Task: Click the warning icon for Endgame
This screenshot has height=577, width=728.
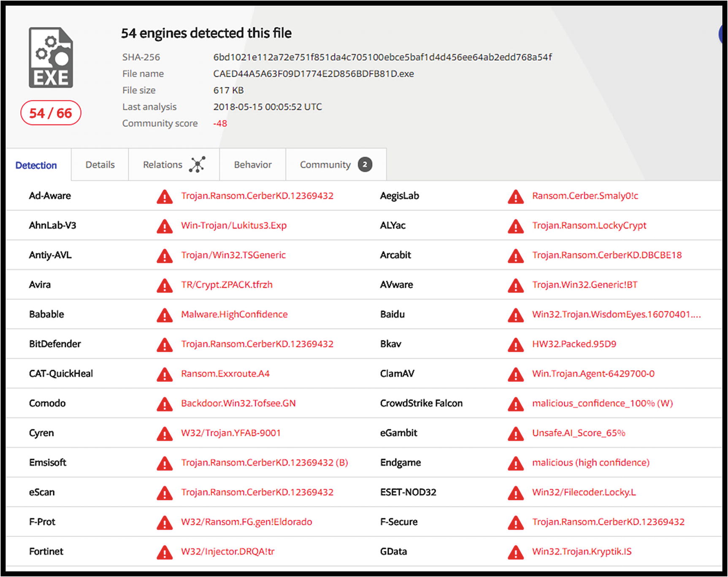Action: tap(516, 463)
